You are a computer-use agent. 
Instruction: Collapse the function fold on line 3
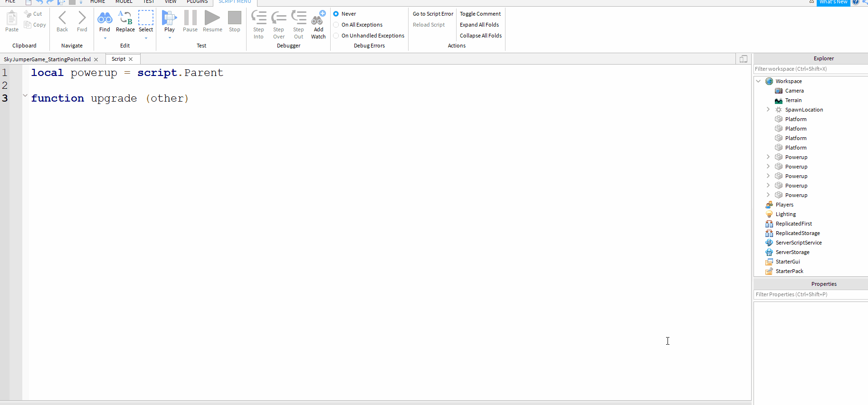[x=25, y=96]
